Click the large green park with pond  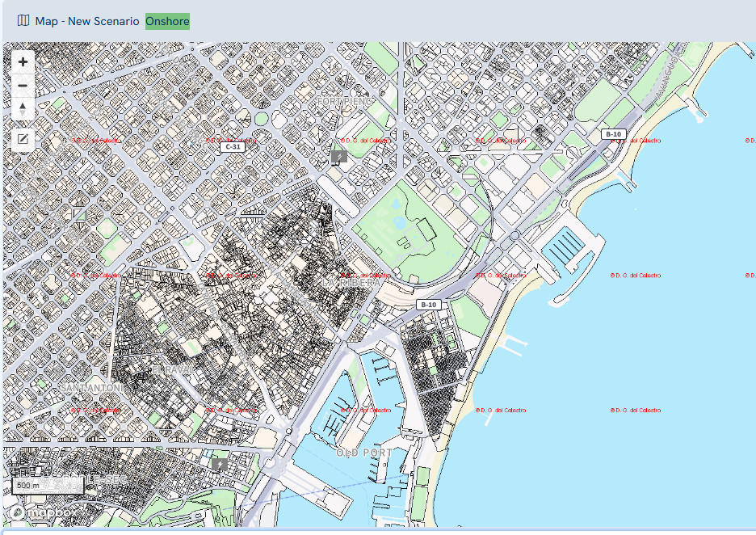404,226
